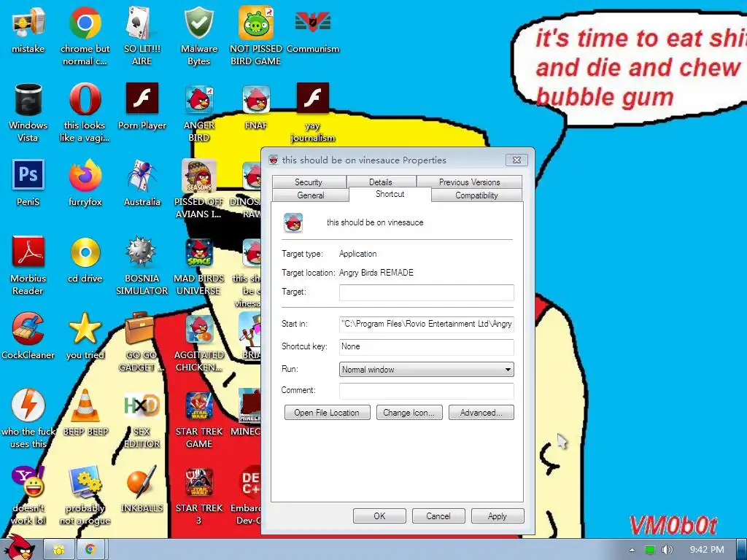Viewport: 747px width, 560px height.
Task: Close the vinesauce Properties dialog
Action: 517,160
